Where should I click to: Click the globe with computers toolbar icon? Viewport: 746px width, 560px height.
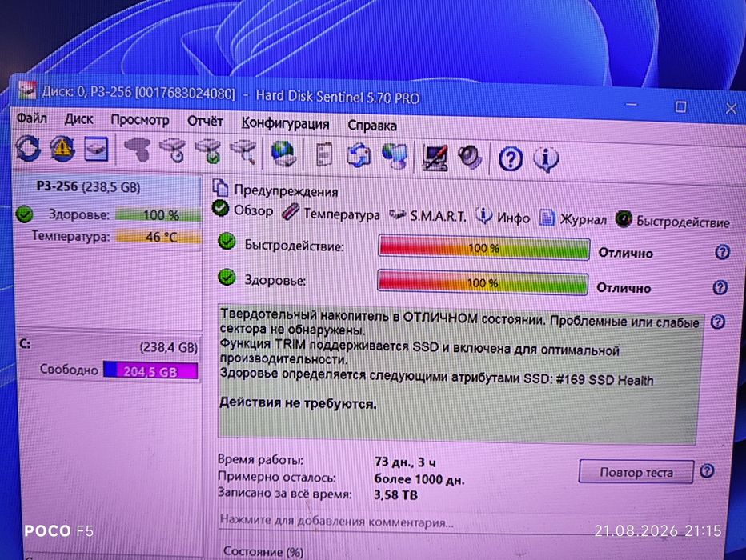pos(395,157)
